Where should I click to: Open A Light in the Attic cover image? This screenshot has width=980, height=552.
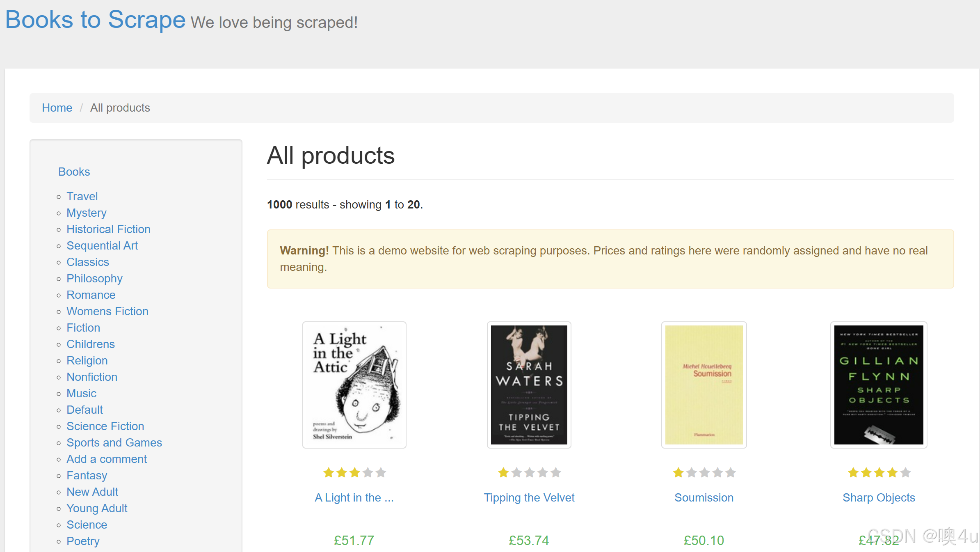click(x=354, y=385)
